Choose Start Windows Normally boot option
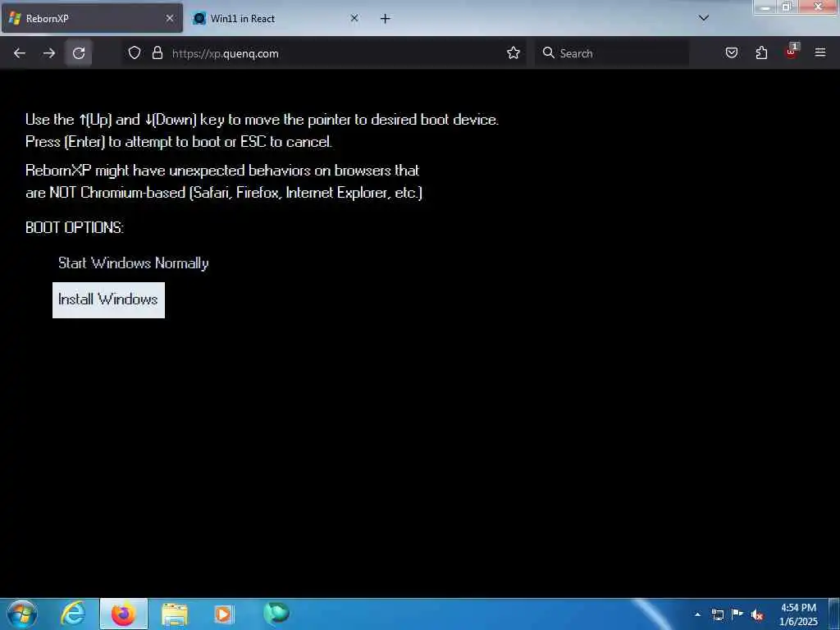 coord(134,263)
